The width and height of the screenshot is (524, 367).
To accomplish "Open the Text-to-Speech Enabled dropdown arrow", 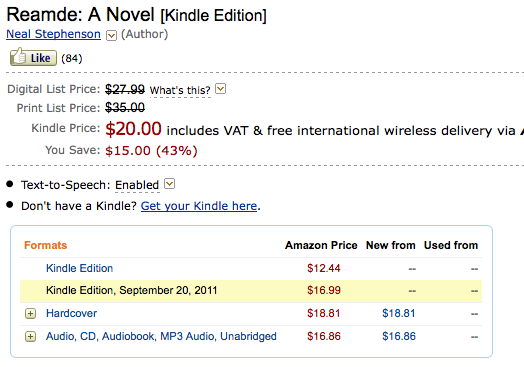I will (169, 184).
